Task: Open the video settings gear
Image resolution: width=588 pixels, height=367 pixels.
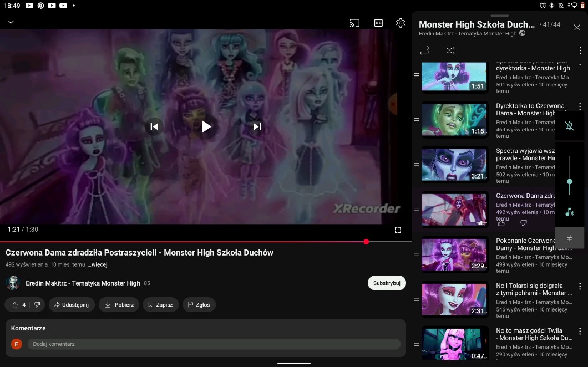Action: tap(401, 23)
